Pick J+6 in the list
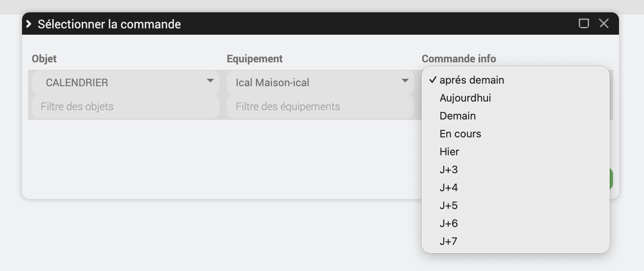 click(x=448, y=223)
